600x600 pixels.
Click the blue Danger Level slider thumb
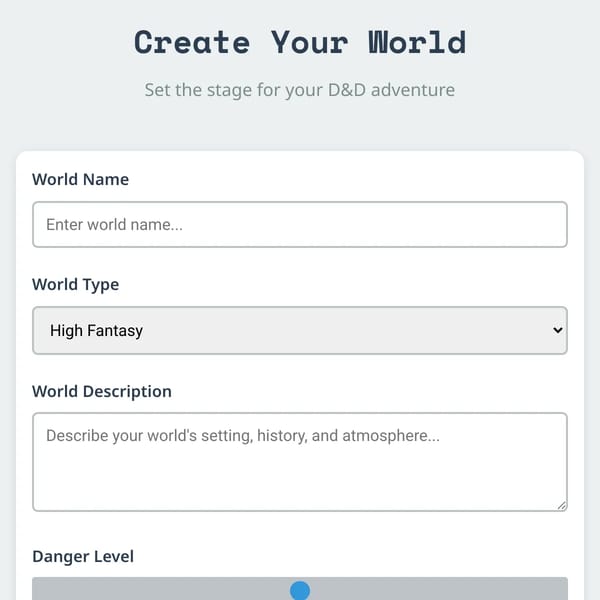(300, 590)
